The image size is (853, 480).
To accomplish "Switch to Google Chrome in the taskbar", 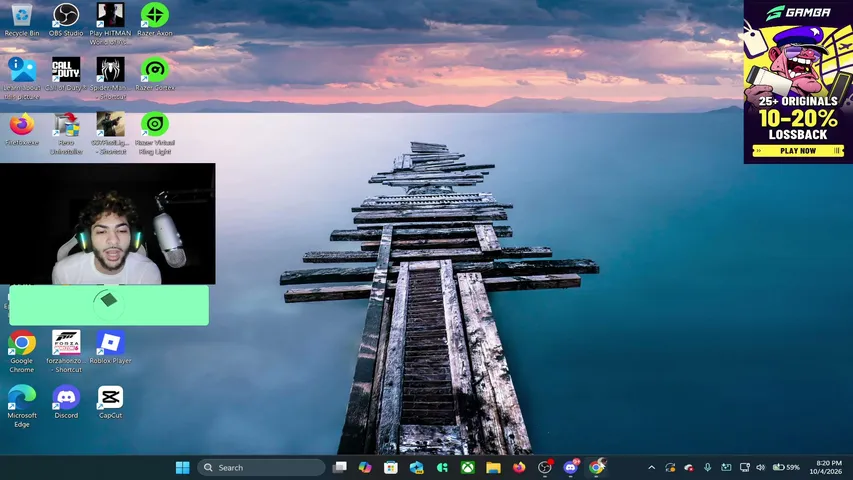I will coord(596,467).
